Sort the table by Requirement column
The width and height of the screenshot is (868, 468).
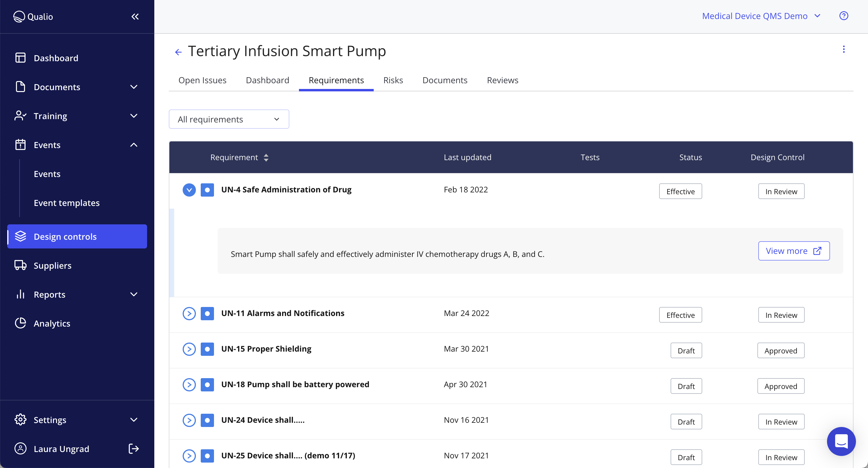pyautogui.click(x=266, y=157)
